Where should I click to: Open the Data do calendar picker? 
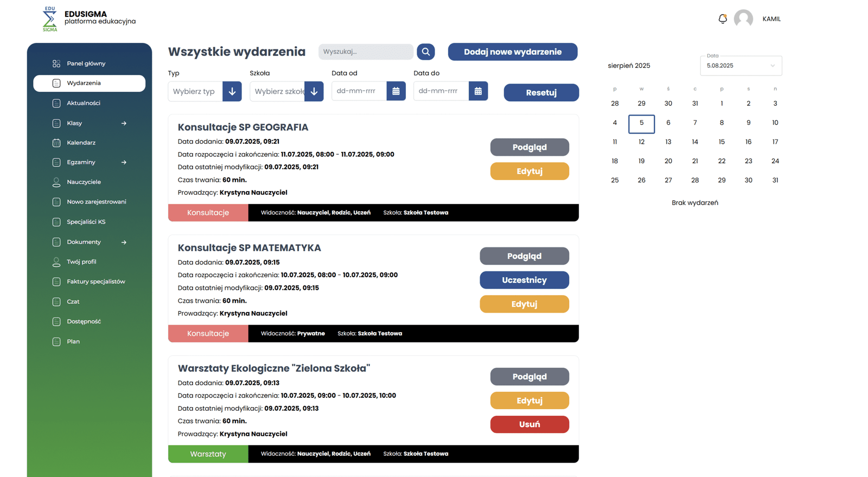click(478, 91)
